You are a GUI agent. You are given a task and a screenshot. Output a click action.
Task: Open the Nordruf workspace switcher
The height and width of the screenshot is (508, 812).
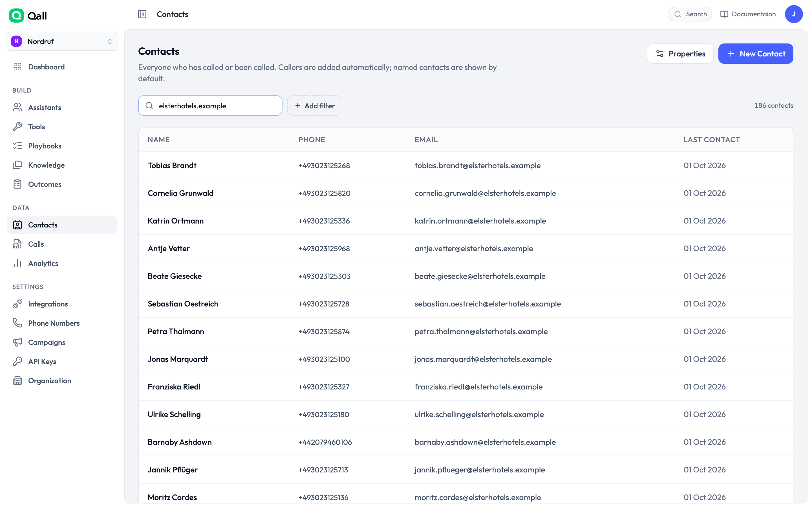[62, 41]
